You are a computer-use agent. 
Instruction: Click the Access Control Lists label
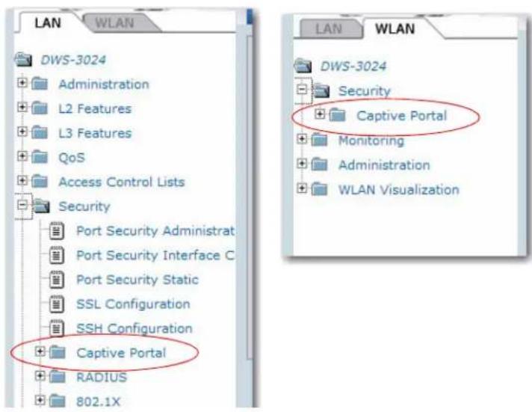pyautogui.click(x=122, y=182)
